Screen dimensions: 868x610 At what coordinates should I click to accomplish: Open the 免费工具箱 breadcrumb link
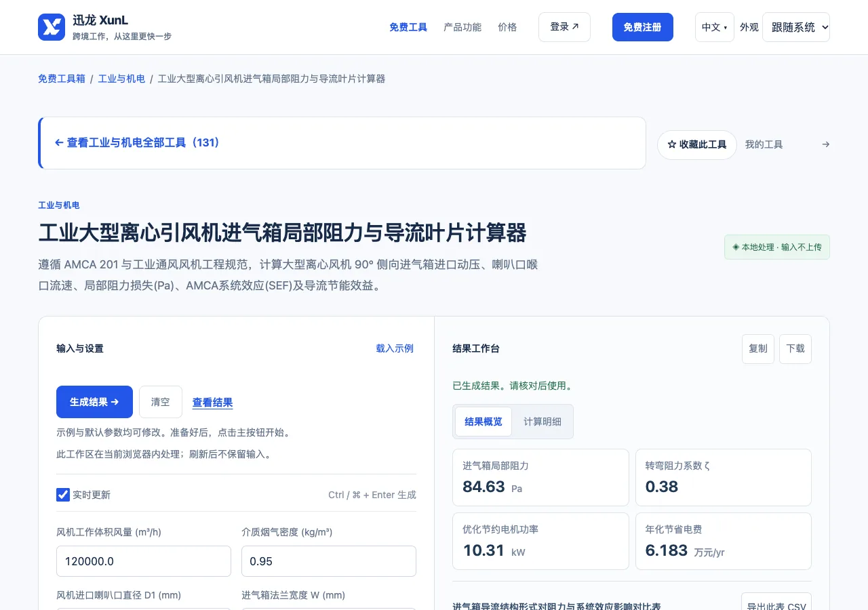click(x=62, y=79)
